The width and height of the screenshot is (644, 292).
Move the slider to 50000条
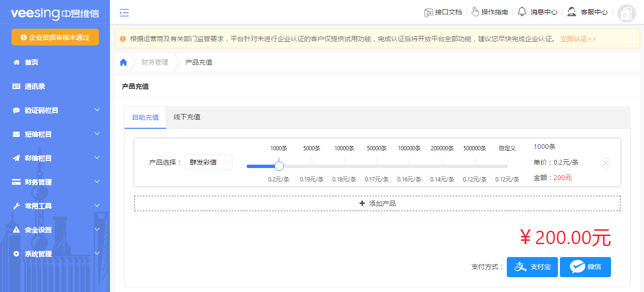[x=377, y=166]
